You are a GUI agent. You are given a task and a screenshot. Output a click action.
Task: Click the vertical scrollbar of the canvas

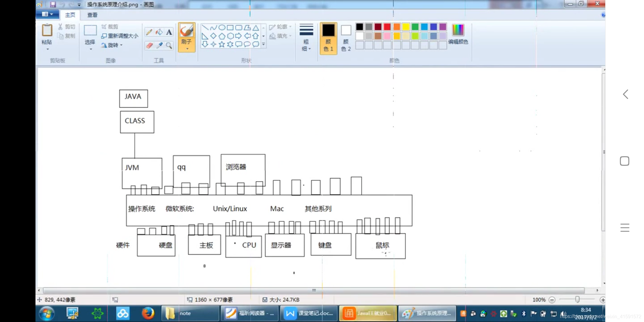pyautogui.click(x=603, y=152)
